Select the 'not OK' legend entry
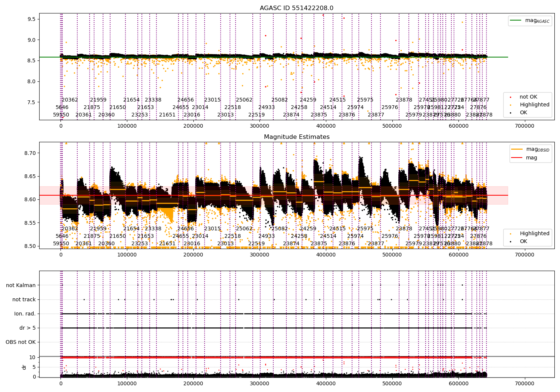 tap(528, 97)
